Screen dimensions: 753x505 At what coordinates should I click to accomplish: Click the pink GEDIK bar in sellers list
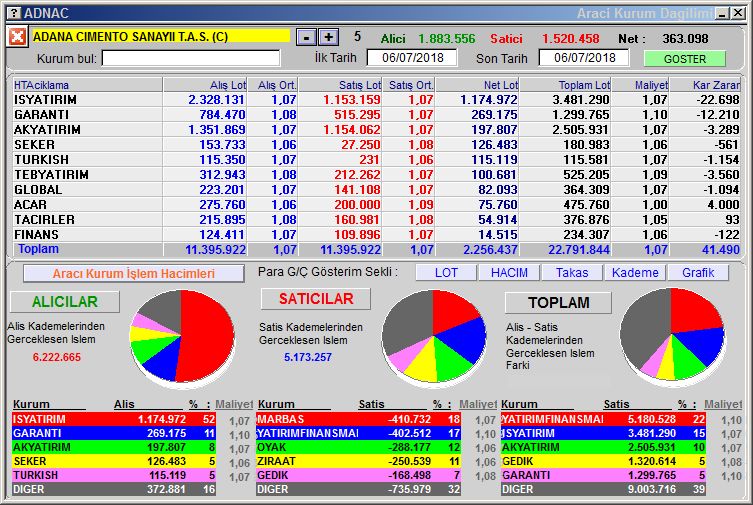pyautogui.click(x=358, y=475)
